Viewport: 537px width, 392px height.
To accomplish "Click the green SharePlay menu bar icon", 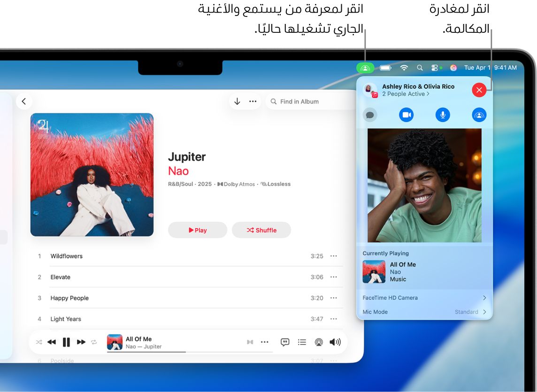I will pos(365,68).
